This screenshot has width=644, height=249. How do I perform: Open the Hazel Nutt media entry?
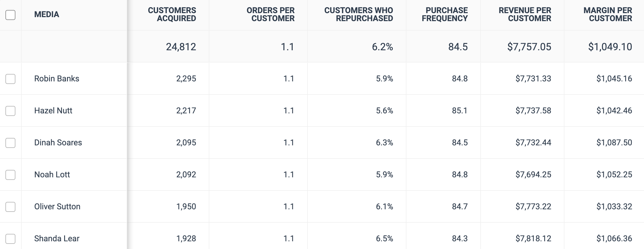click(53, 111)
